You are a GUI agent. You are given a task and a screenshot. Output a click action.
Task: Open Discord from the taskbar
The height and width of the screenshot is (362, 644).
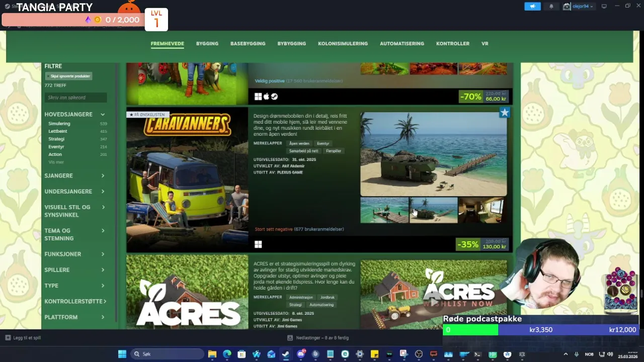pos(301,354)
